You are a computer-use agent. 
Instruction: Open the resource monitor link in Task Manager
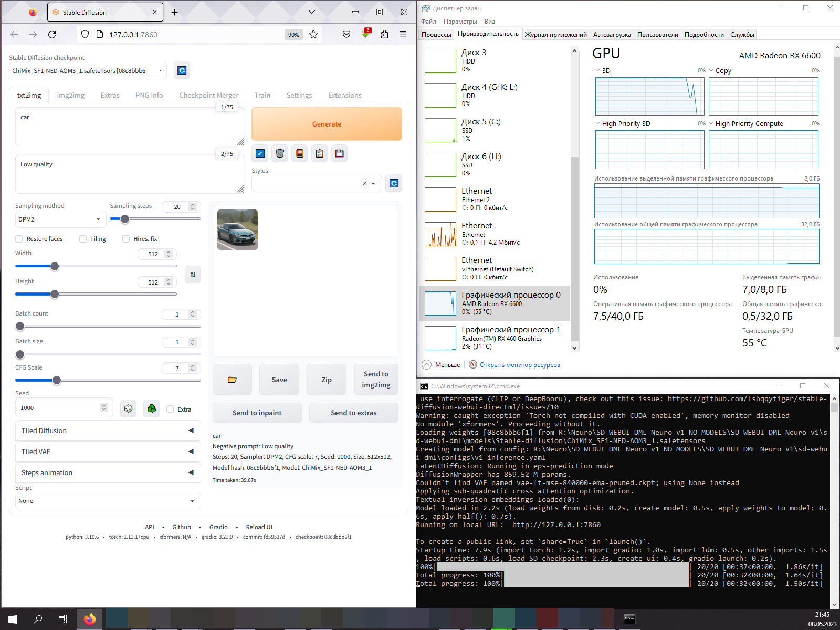(x=520, y=365)
